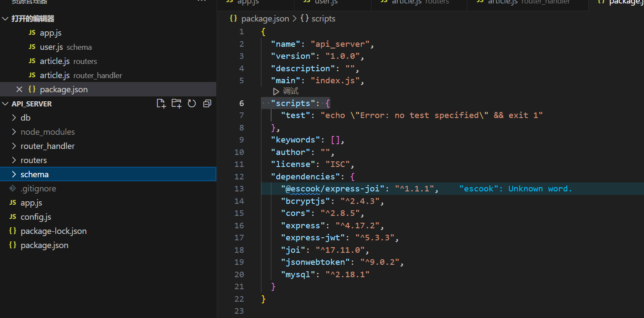
Task: Click the "joi" dependency key
Action: (x=293, y=250)
